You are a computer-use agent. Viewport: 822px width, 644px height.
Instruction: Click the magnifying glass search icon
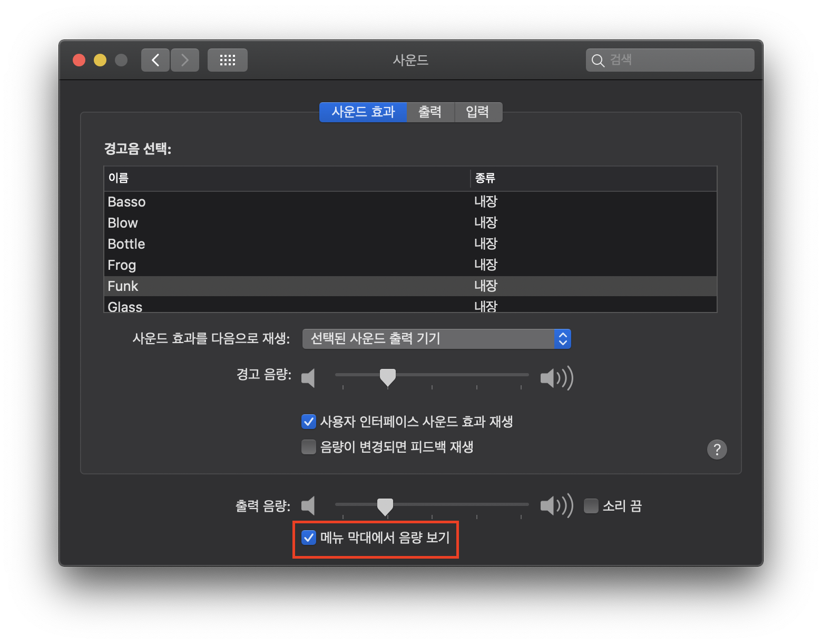point(598,61)
